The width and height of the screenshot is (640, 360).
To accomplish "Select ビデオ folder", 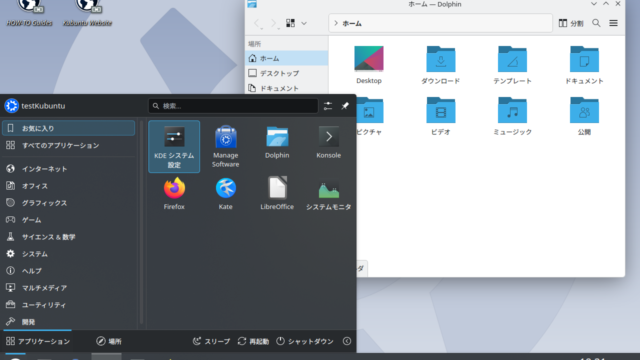I will point(440,116).
